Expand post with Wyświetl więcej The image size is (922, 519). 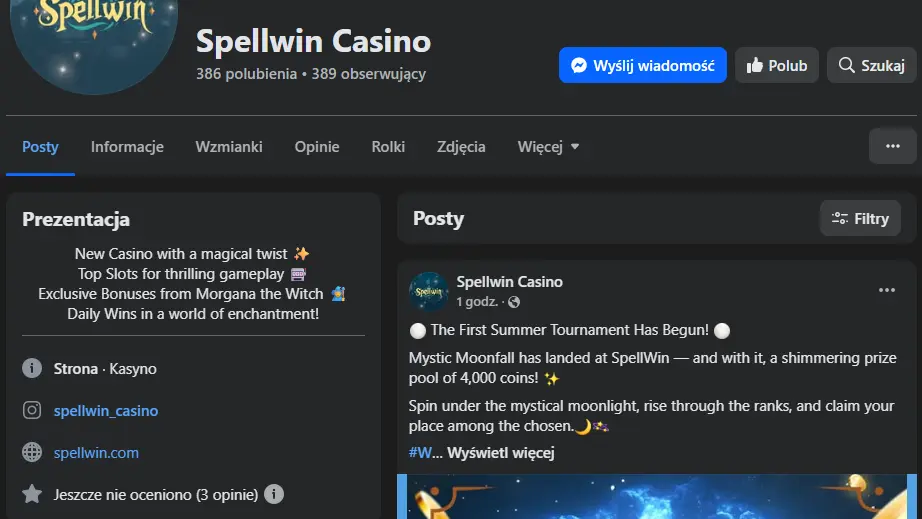coord(500,453)
